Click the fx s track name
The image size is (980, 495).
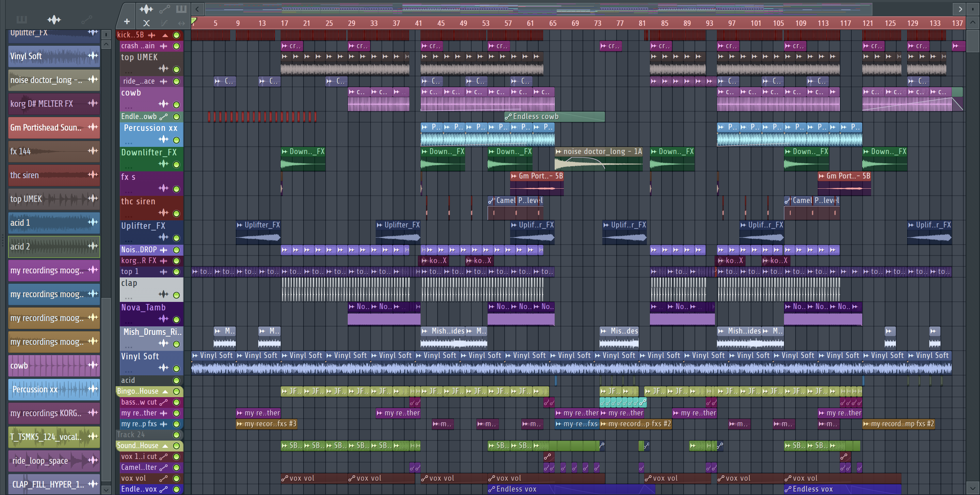coord(128,177)
